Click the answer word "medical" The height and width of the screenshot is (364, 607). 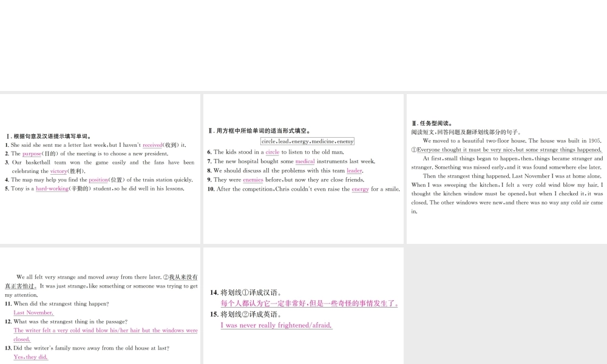[305, 161]
